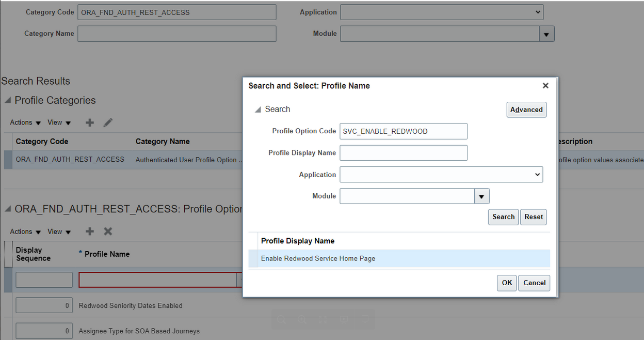644x340 pixels.
Task: Open Actions menu in Profile Categories
Action: [25, 122]
